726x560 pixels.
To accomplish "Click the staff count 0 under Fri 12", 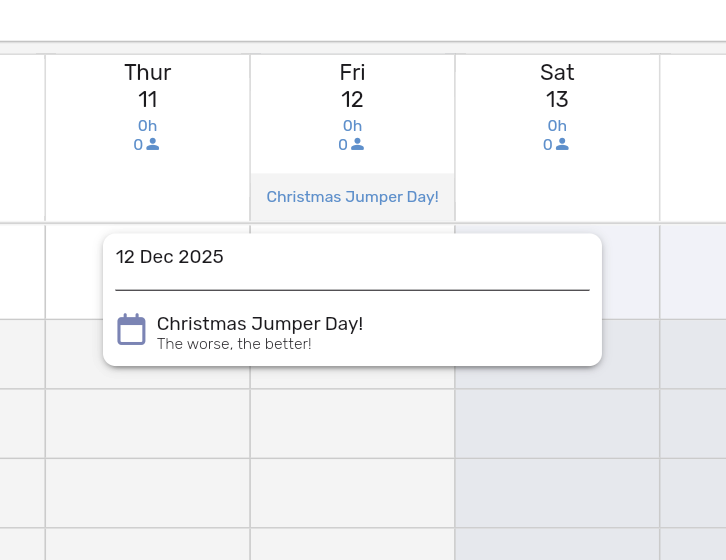I will coord(343,145).
